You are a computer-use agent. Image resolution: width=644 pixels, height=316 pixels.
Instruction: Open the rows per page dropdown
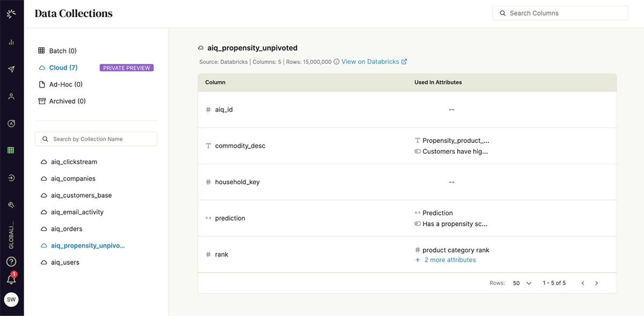tap(522, 283)
